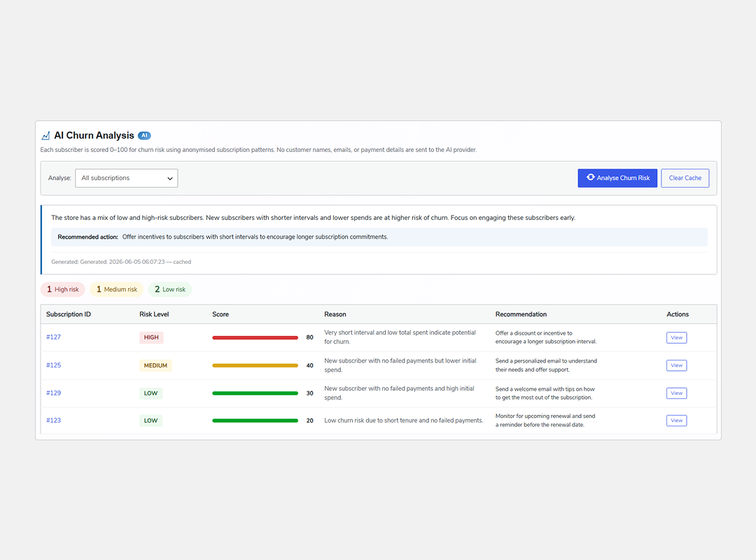The image size is (756, 560).
Task: Click score value 40
Action: 309,365
